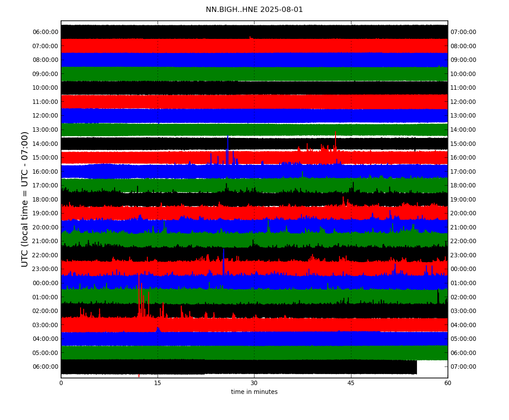Click the vertical UTC local time axis label

25,199
